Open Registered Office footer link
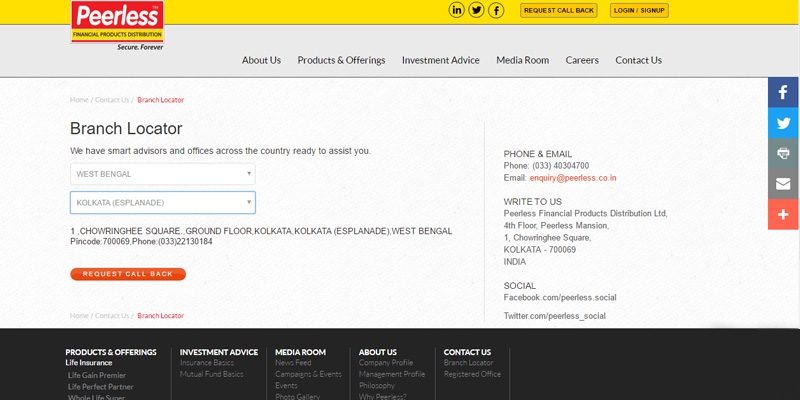The width and height of the screenshot is (800, 400). (x=472, y=374)
